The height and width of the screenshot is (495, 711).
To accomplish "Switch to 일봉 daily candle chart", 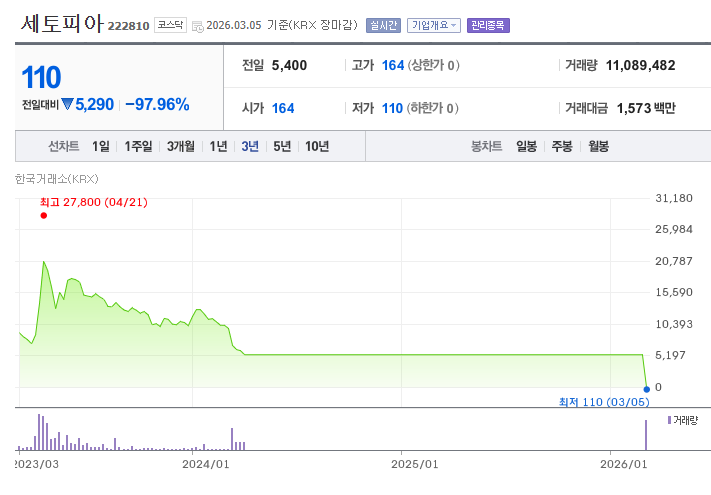I will [x=526, y=146].
